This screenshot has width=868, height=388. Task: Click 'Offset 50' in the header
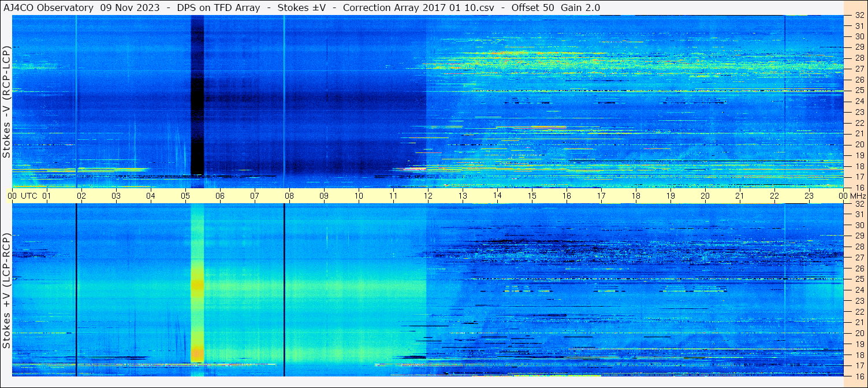(x=532, y=8)
